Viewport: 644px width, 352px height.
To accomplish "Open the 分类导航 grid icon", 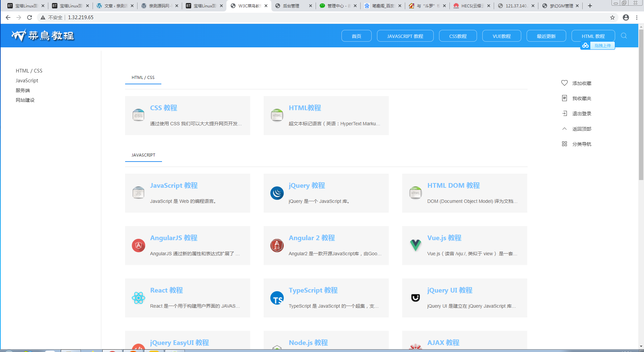I will point(565,144).
